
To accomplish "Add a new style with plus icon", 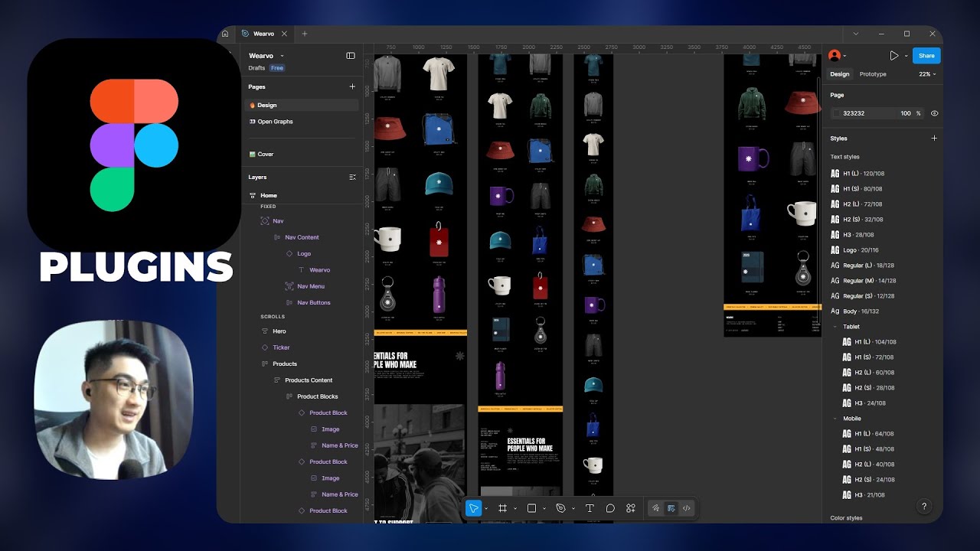I will [934, 139].
